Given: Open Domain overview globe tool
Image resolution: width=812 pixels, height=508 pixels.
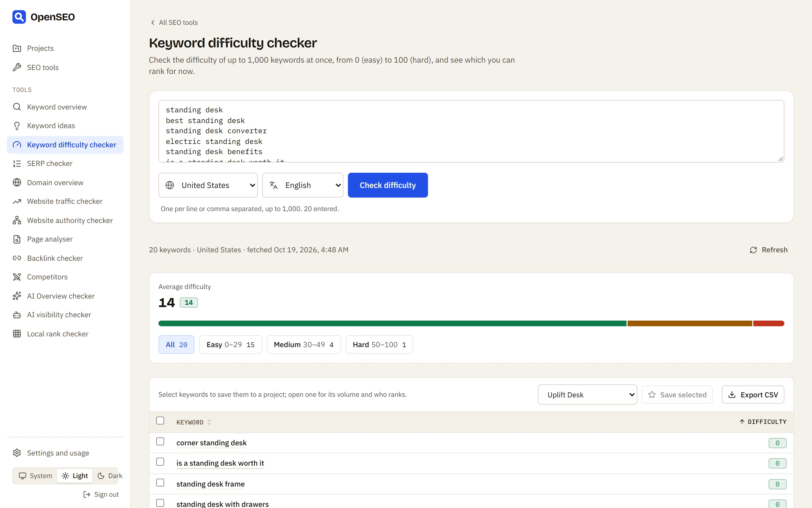Looking at the screenshot, I should tap(65, 182).
